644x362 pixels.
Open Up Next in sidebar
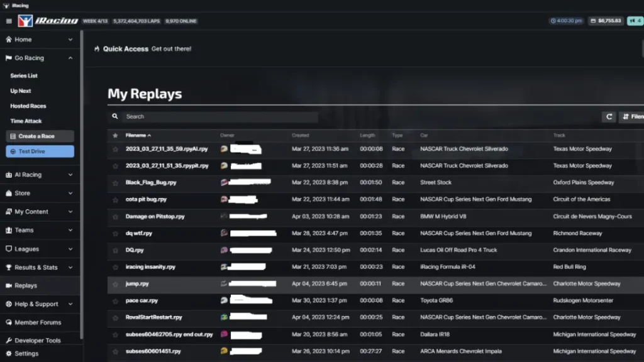pos(21,90)
